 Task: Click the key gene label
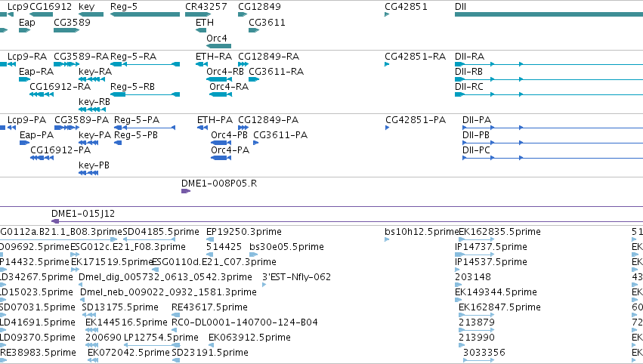[87, 7]
